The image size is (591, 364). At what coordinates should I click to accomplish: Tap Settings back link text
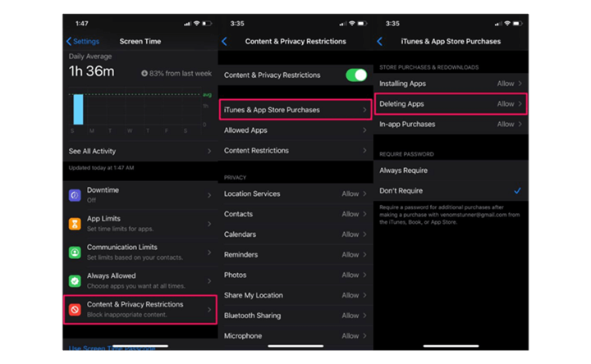86,42
